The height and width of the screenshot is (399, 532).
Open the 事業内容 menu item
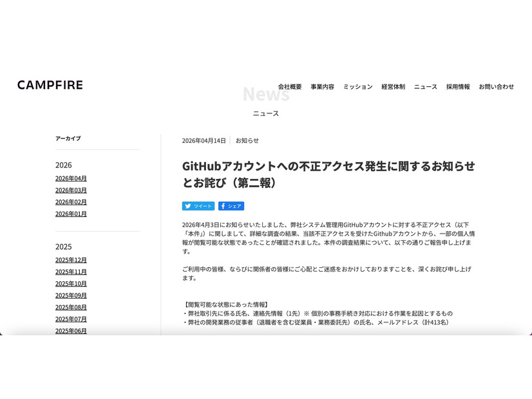(322, 87)
